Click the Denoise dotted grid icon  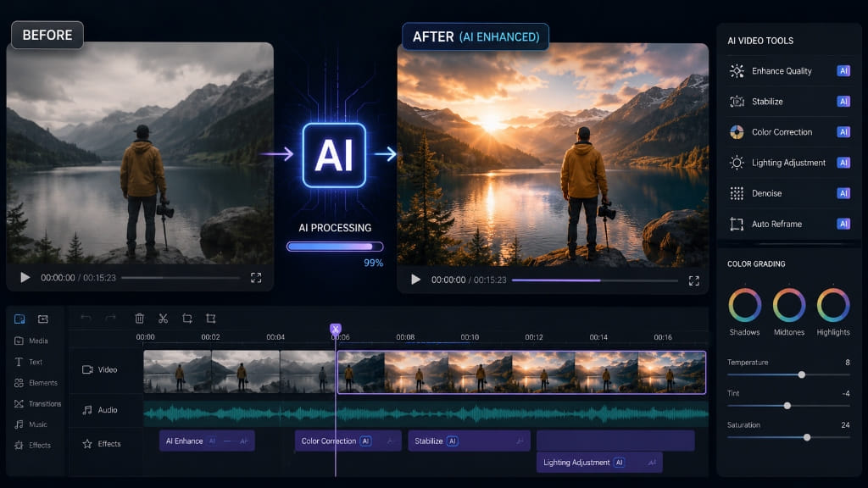click(737, 193)
